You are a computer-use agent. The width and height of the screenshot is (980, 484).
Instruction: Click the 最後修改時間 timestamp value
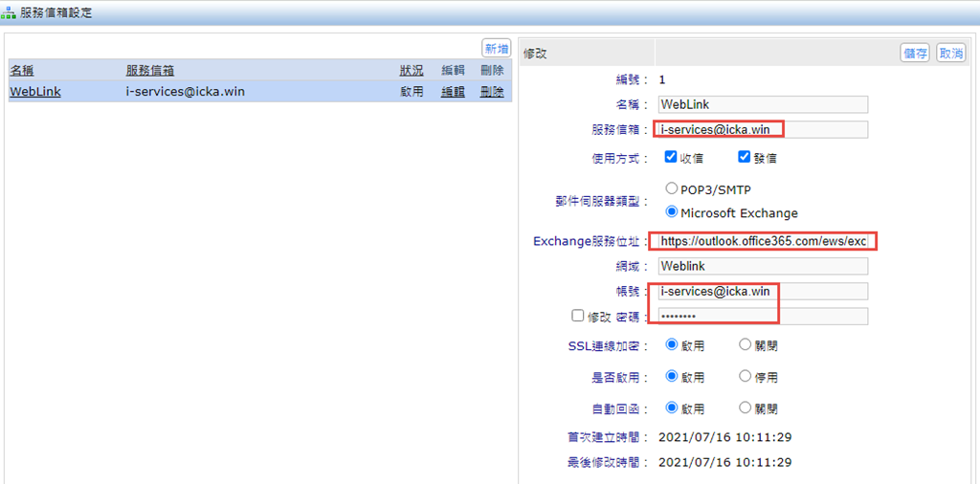point(725,463)
